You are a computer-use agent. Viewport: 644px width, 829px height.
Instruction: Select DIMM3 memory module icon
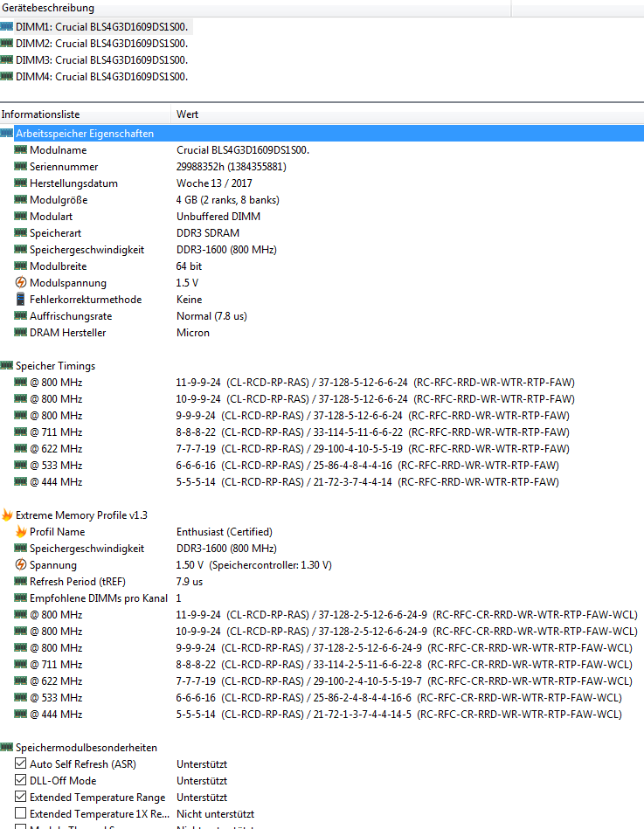click(7, 59)
